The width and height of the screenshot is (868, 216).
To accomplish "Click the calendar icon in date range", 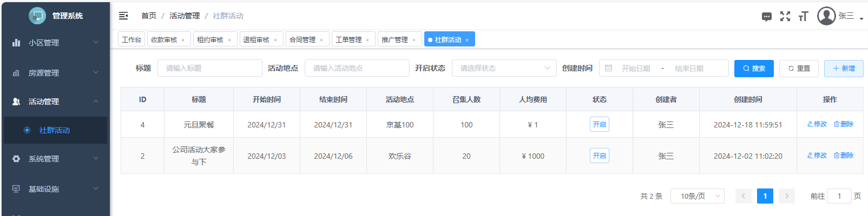I will pos(609,69).
